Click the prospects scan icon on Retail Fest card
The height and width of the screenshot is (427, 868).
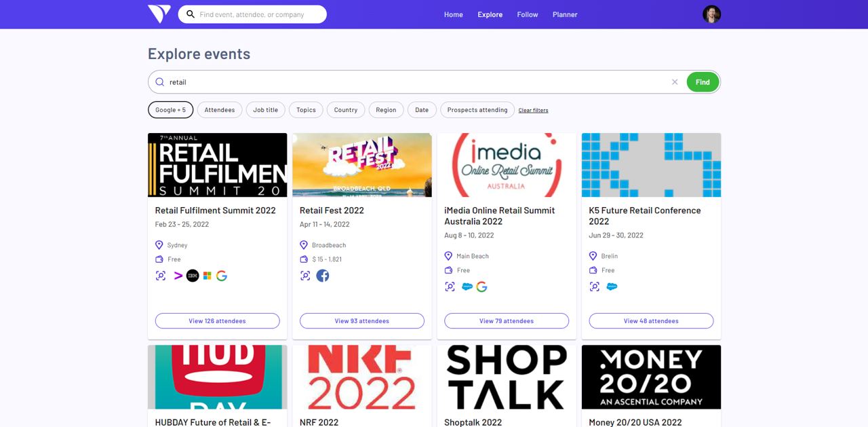(x=305, y=276)
